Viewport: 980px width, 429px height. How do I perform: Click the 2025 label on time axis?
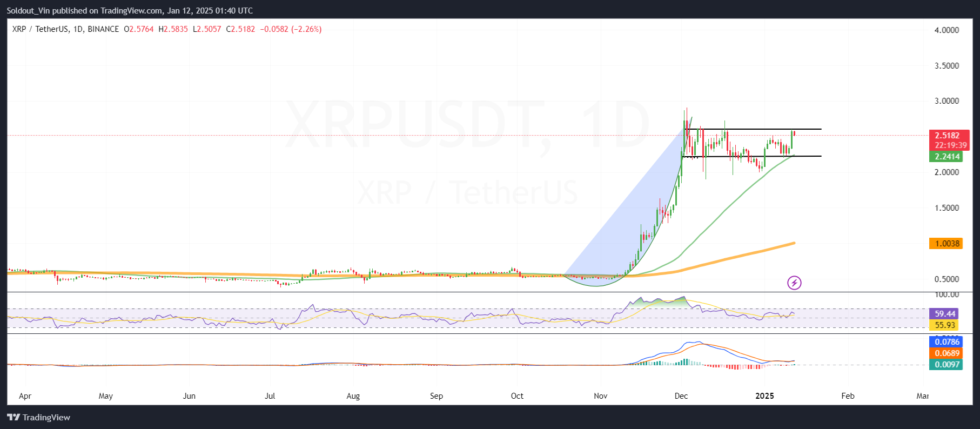[x=764, y=396]
